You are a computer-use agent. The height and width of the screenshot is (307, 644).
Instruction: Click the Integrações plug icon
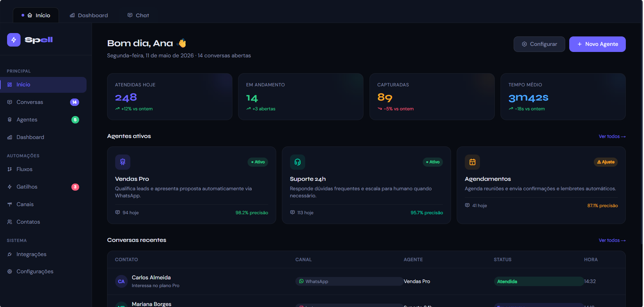10,254
